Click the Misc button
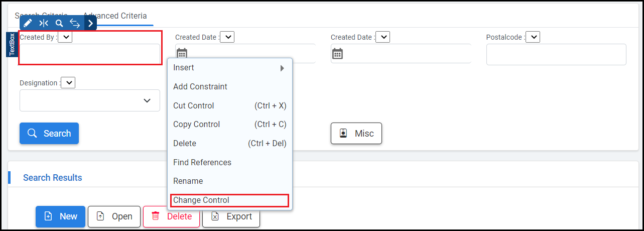The image size is (644, 231). tap(356, 134)
